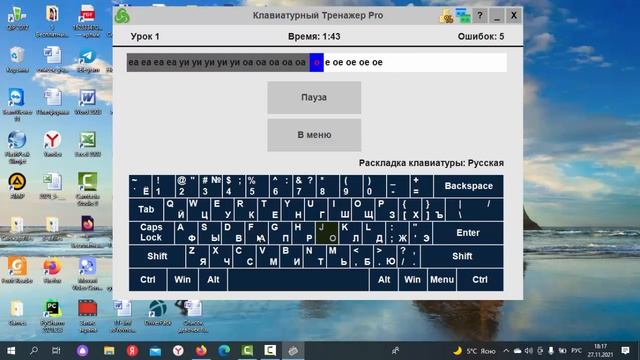The height and width of the screenshot is (360, 640).
Task: Open Excel desktop shortcut
Action: click(x=87, y=144)
